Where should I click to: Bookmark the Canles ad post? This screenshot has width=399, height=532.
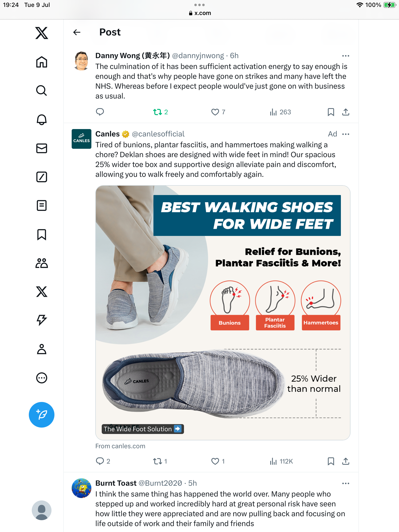click(331, 461)
